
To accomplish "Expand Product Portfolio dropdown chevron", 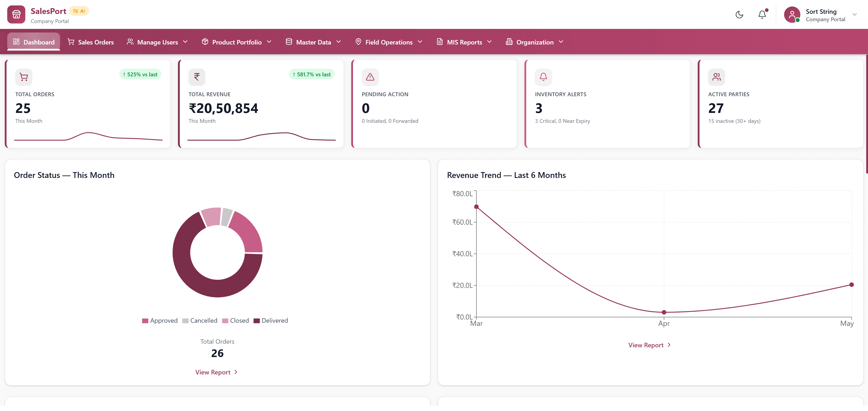I will tap(269, 42).
